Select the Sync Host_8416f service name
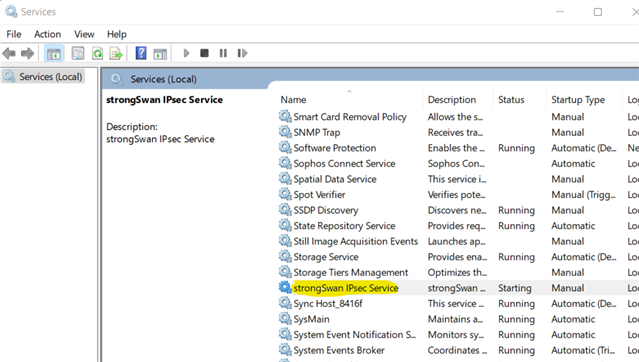Screen dimensions: 639x362 click(x=328, y=304)
